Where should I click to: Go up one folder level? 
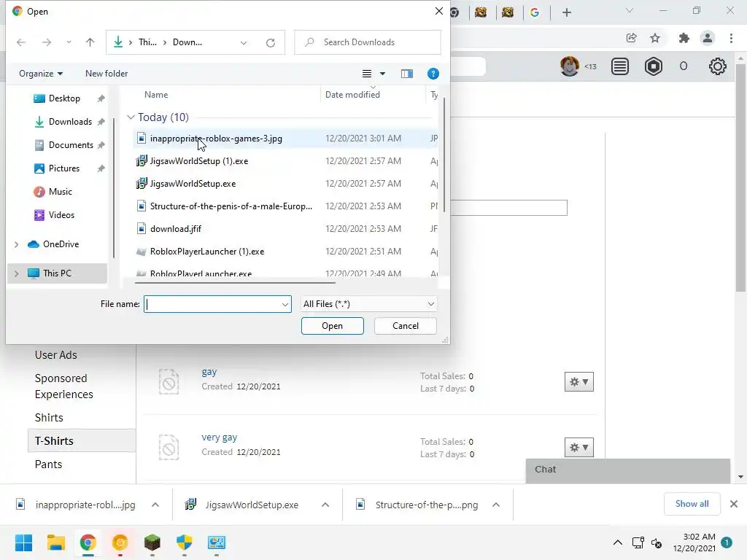90,42
